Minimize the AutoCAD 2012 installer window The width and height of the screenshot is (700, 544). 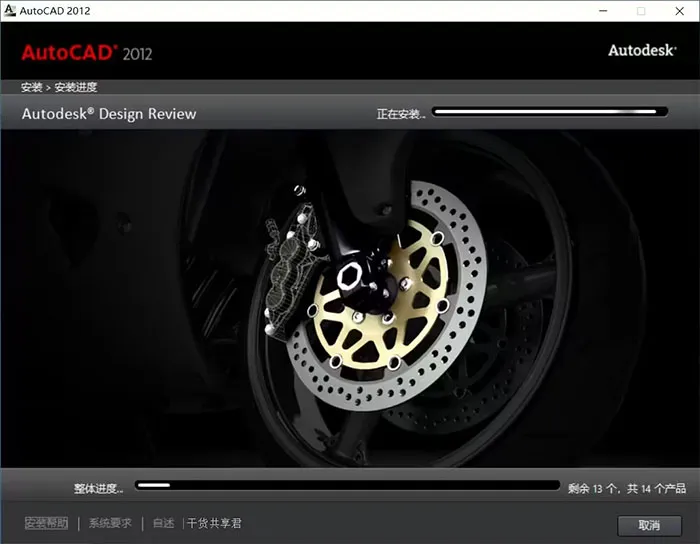[603, 11]
